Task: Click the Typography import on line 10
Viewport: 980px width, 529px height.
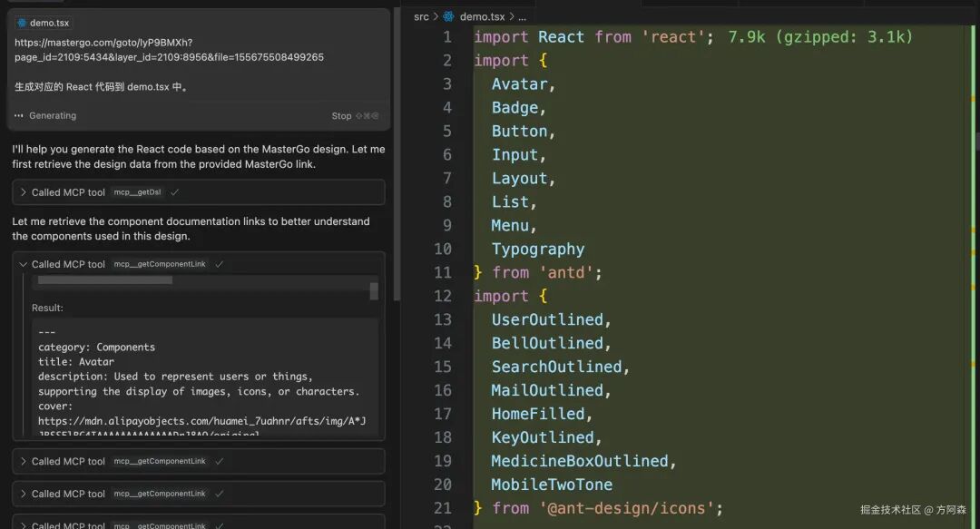Action: click(x=538, y=249)
